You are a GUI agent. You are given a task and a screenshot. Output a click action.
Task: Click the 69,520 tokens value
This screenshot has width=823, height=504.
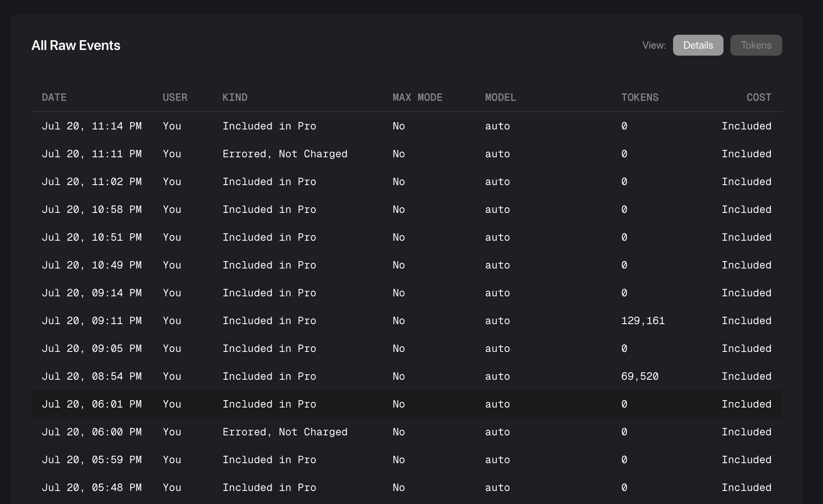[640, 376]
